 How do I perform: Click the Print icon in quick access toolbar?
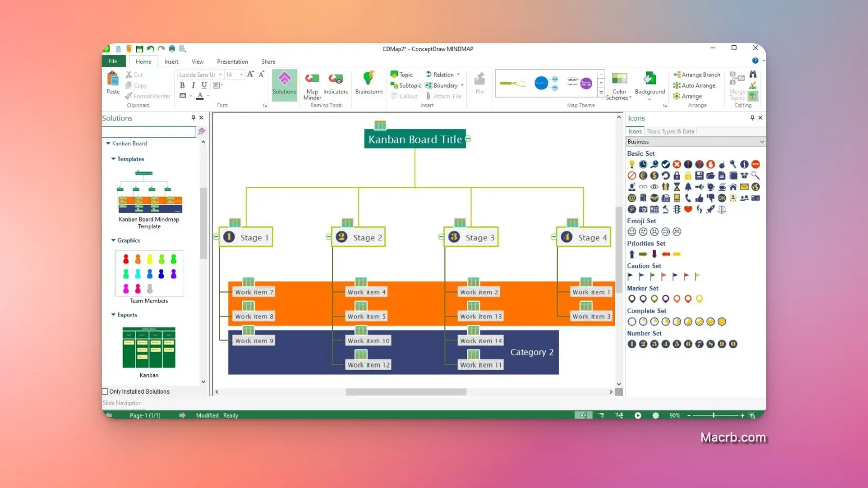point(172,49)
